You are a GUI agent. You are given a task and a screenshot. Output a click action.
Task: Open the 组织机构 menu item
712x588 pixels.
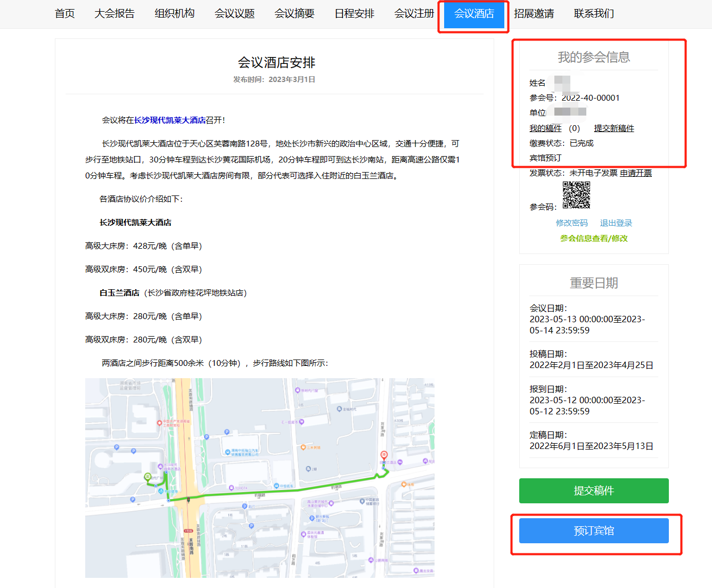175,14
